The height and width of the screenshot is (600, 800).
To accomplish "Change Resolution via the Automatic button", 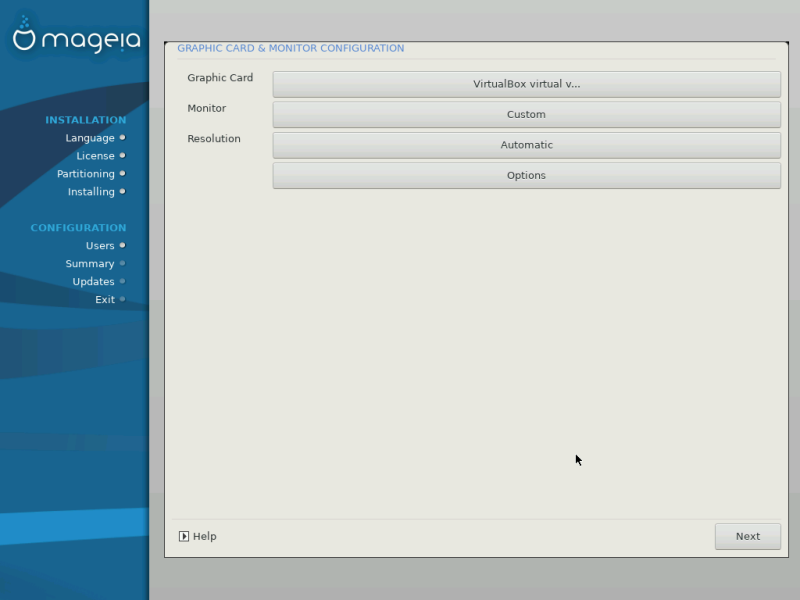I will 527,145.
